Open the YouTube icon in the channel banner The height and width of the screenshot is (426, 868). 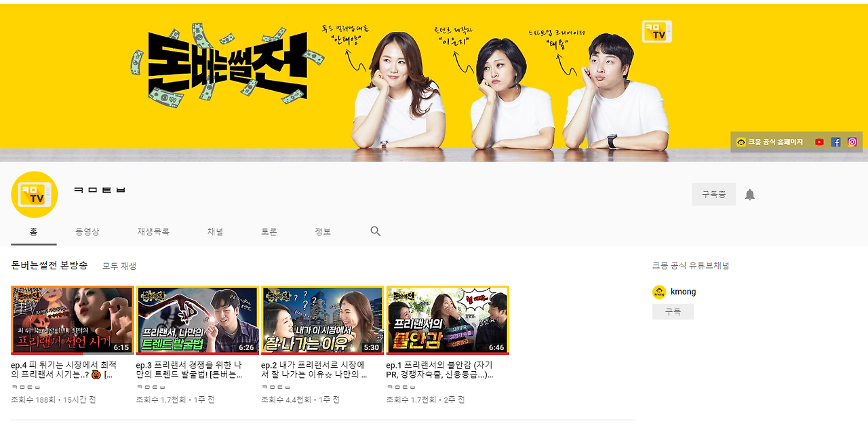[818, 141]
